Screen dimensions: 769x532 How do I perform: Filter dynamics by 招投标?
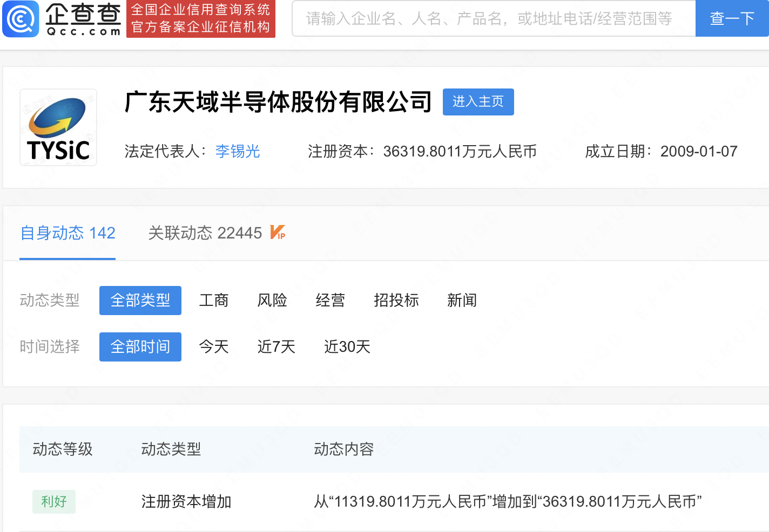point(396,301)
